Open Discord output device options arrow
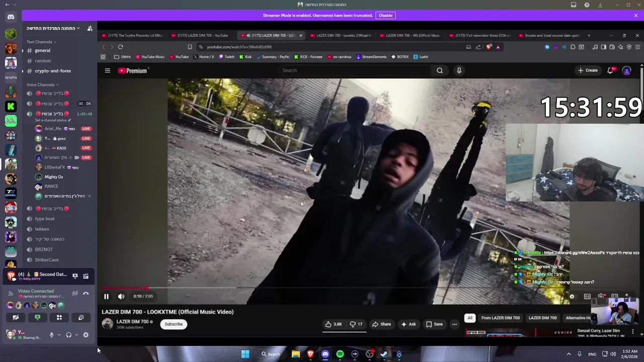Viewport: 644px width, 362px height. point(76,335)
